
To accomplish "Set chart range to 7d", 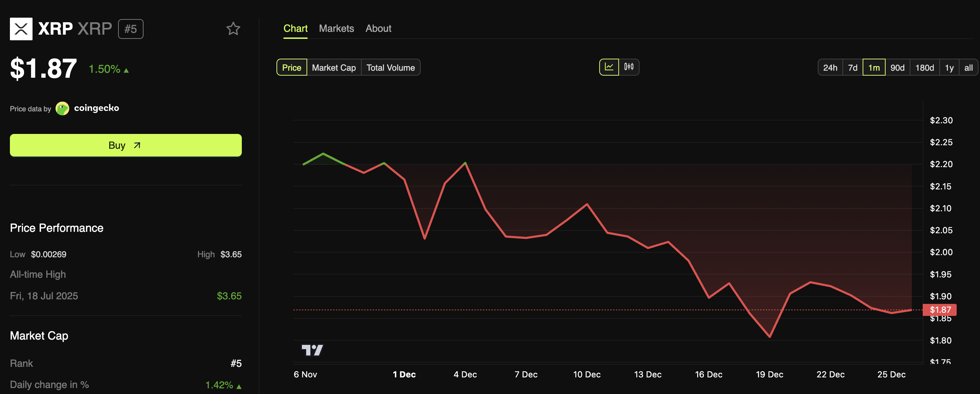I will coord(853,68).
